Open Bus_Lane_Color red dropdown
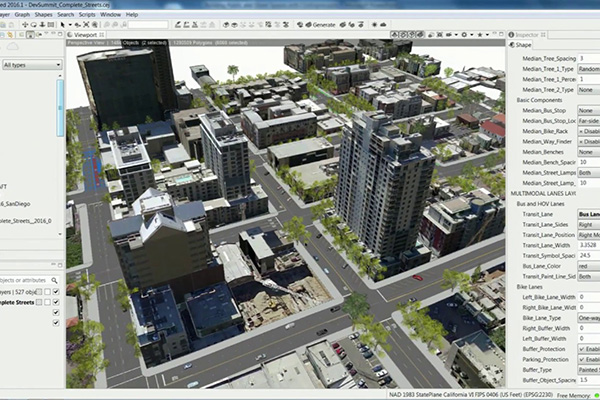This screenshot has height=400, width=600. (x=589, y=266)
